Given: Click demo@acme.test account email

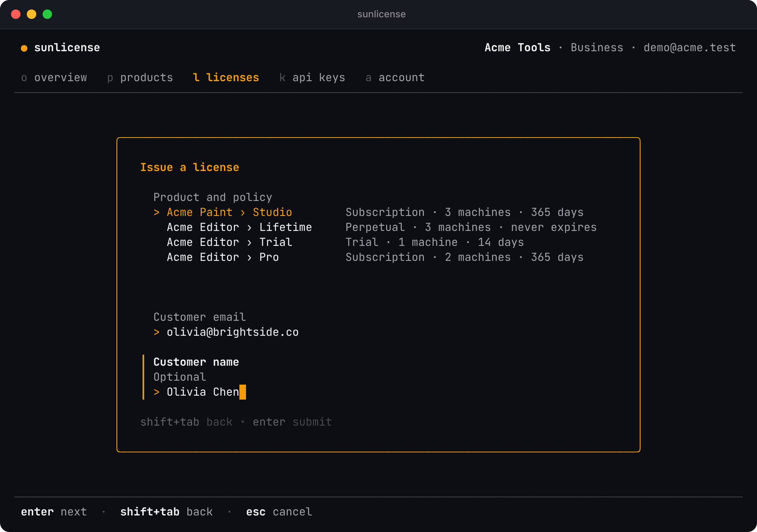Looking at the screenshot, I should 690,48.
